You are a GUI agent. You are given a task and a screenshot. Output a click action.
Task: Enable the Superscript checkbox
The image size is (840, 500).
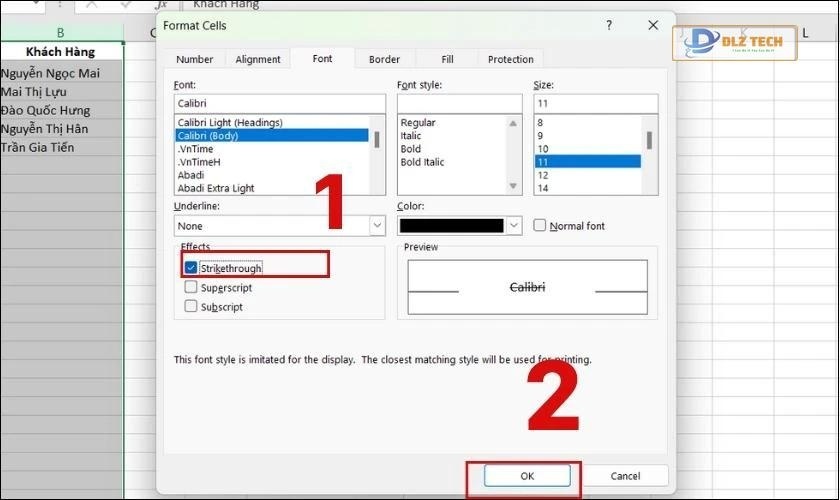pyautogui.click(x=191, y=288)
